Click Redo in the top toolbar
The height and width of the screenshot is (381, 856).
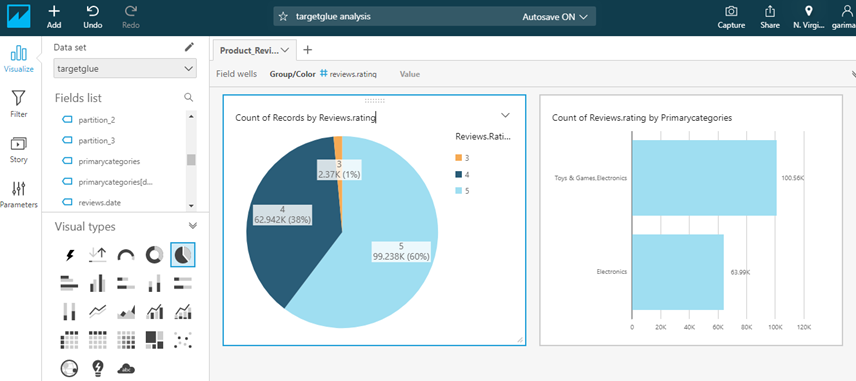(131, 17)
